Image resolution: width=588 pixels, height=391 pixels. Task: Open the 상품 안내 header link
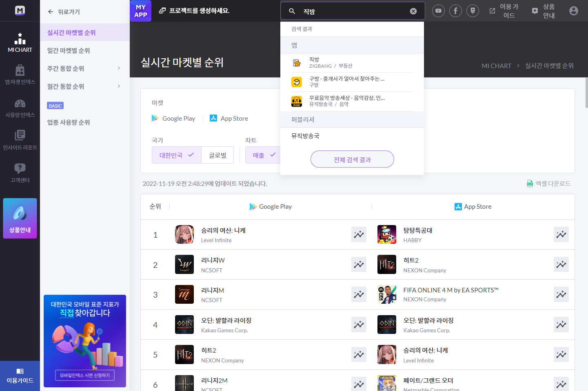pos(544,11)
